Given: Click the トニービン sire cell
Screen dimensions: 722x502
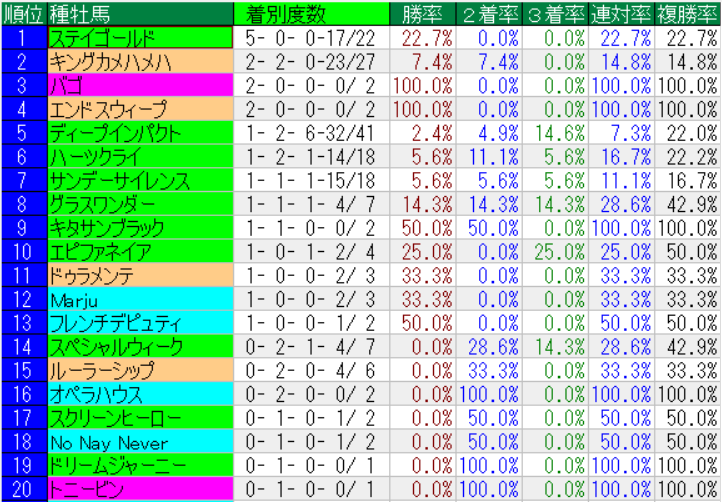Looking at the screenshot, I should [x=140, y=489].
